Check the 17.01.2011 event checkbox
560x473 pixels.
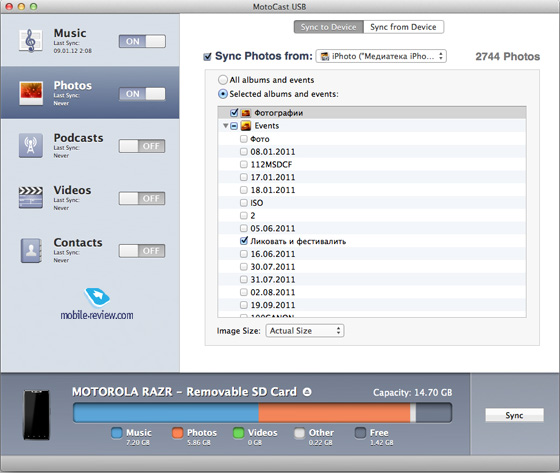[244, 177]
